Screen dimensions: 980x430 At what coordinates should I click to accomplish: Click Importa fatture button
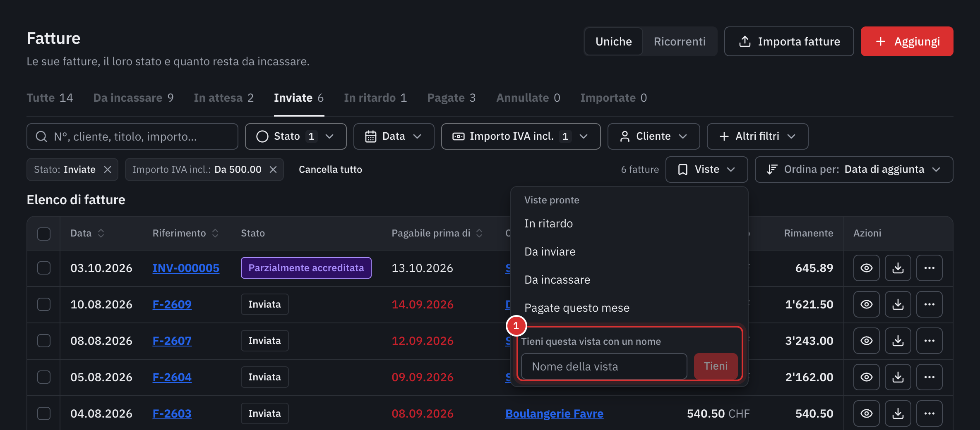[x=789, y=41]
